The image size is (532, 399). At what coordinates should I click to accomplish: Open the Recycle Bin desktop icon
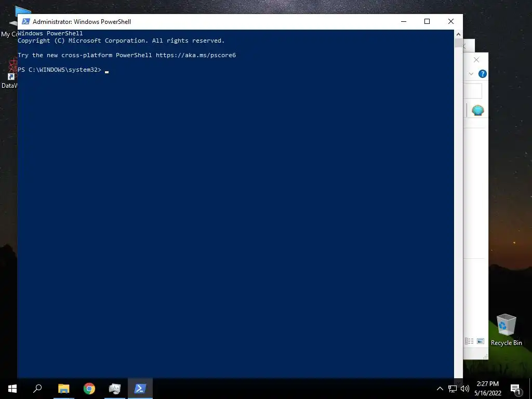506,330
